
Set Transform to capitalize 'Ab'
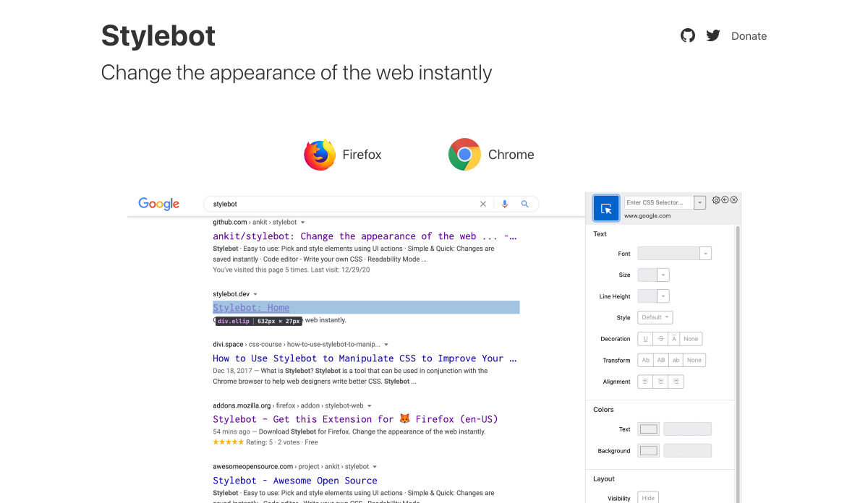tap(645, 360)
